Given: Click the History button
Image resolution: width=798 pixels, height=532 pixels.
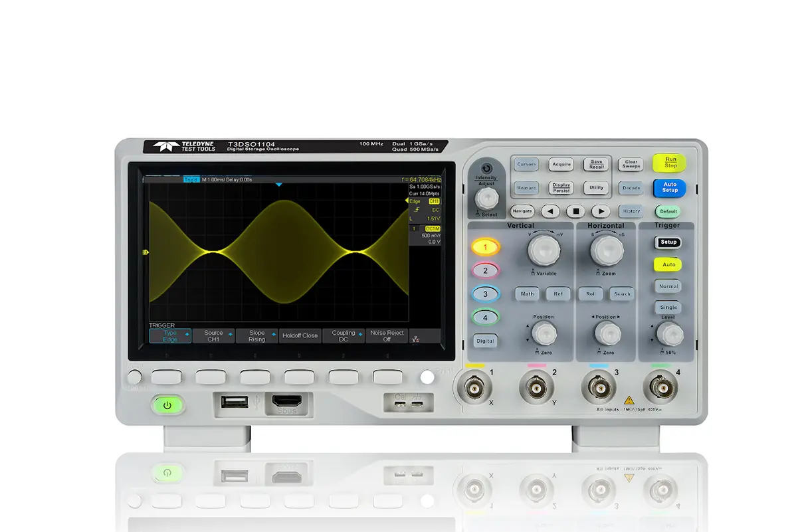Looking at the screenshot, I should tap(631, 211).
